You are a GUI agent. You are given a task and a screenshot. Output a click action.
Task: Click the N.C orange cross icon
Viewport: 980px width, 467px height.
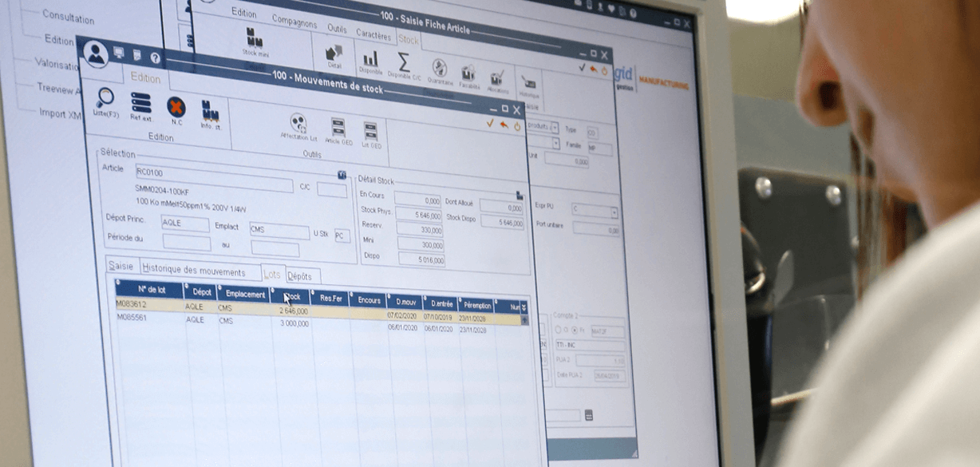tap(176, 111)
